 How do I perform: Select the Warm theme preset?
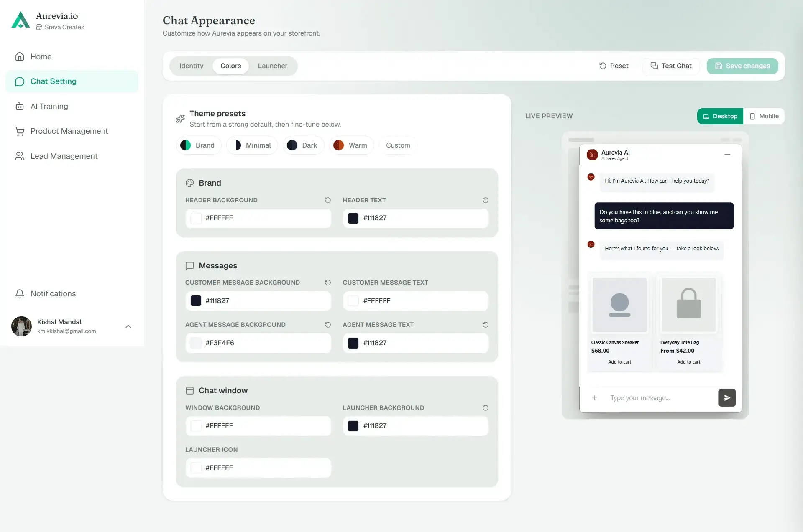(351, 145)
